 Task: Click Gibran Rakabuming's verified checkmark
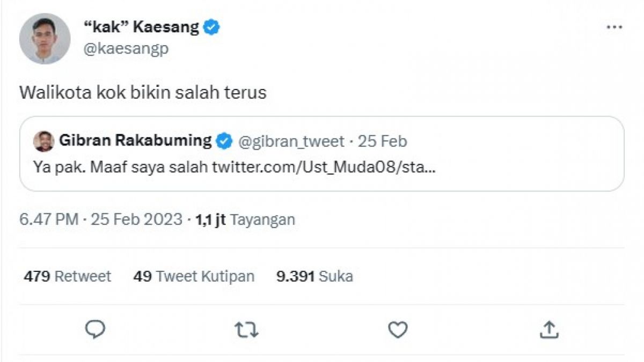223,141
